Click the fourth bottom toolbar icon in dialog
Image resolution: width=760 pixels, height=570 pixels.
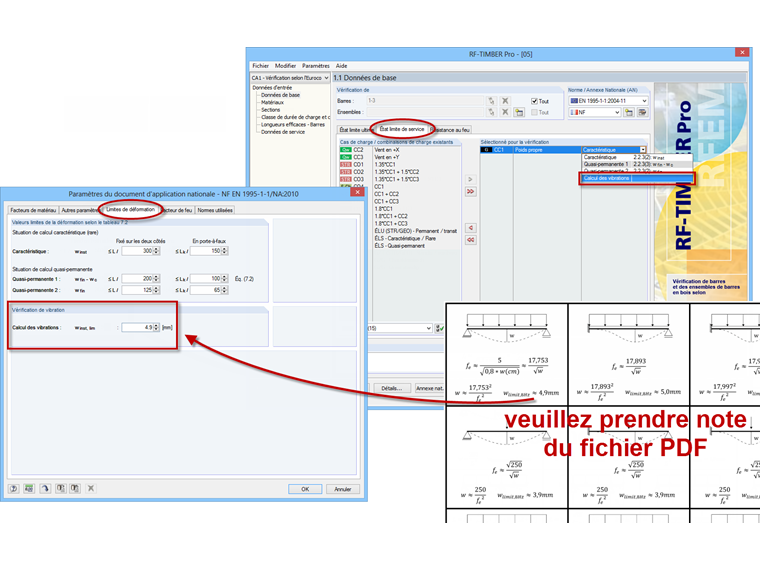pyautogui.click(x=61, y=489)
